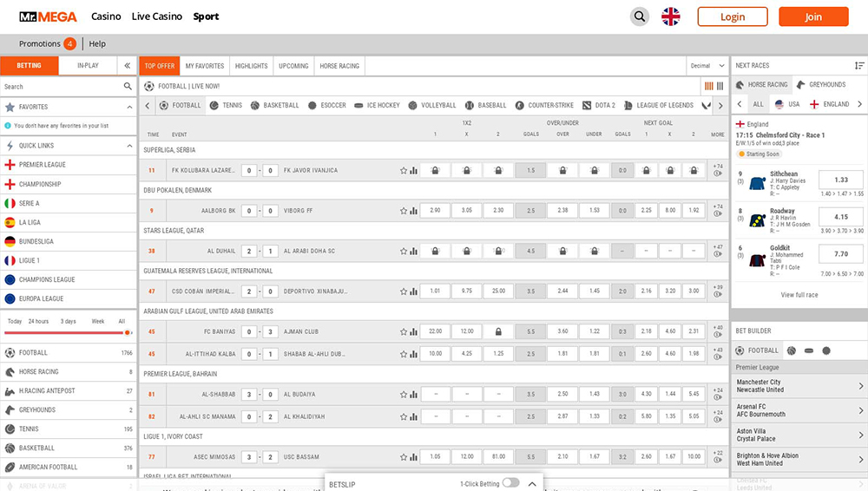Filter Next Races by England

tap(829, 104)
